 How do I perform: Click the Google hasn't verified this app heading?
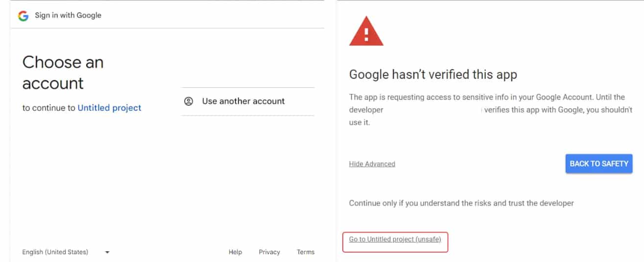(433, 74)
